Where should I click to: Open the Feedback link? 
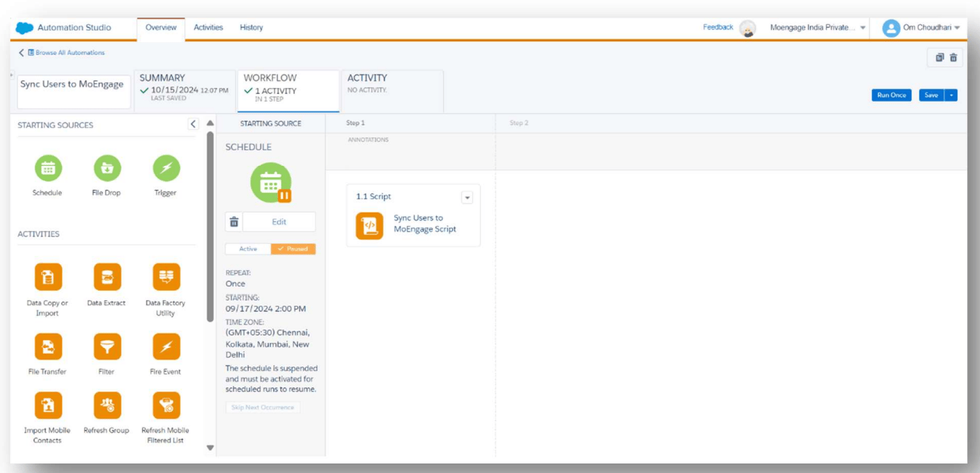click(718, 27)
